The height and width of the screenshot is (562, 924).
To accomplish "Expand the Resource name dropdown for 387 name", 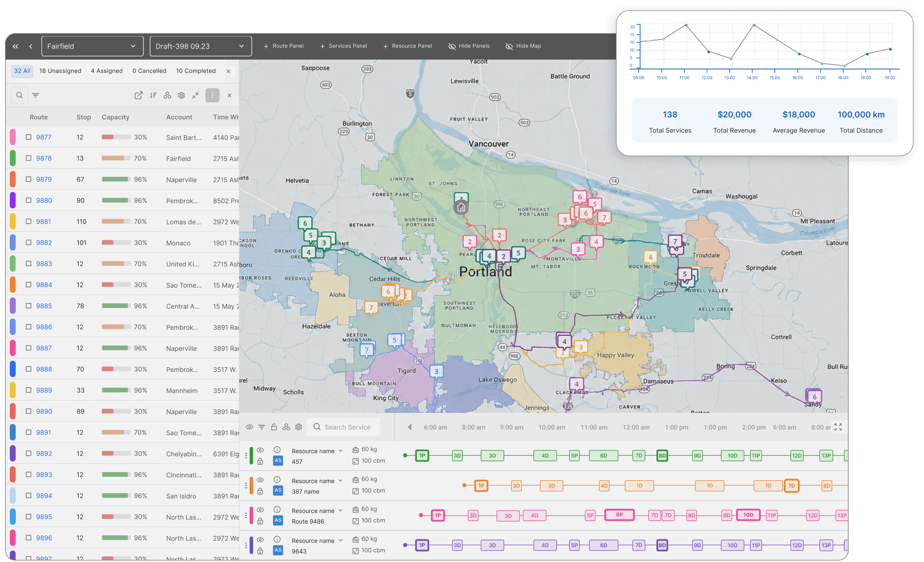I will tap(340, 481).
